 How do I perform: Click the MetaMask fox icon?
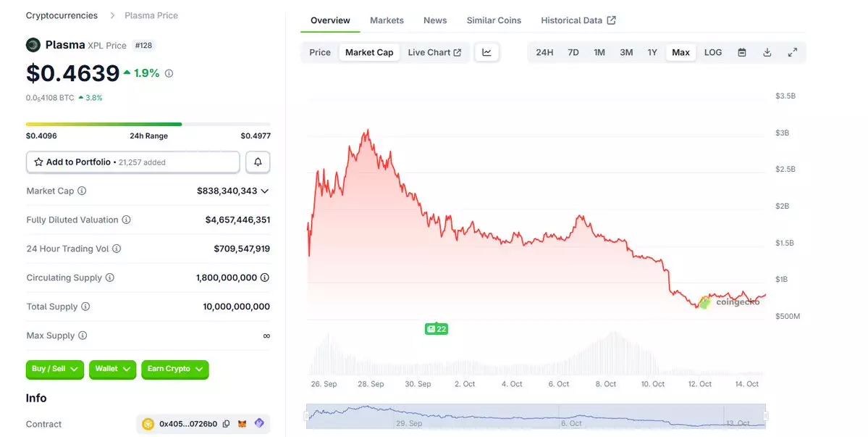point(243,424)
